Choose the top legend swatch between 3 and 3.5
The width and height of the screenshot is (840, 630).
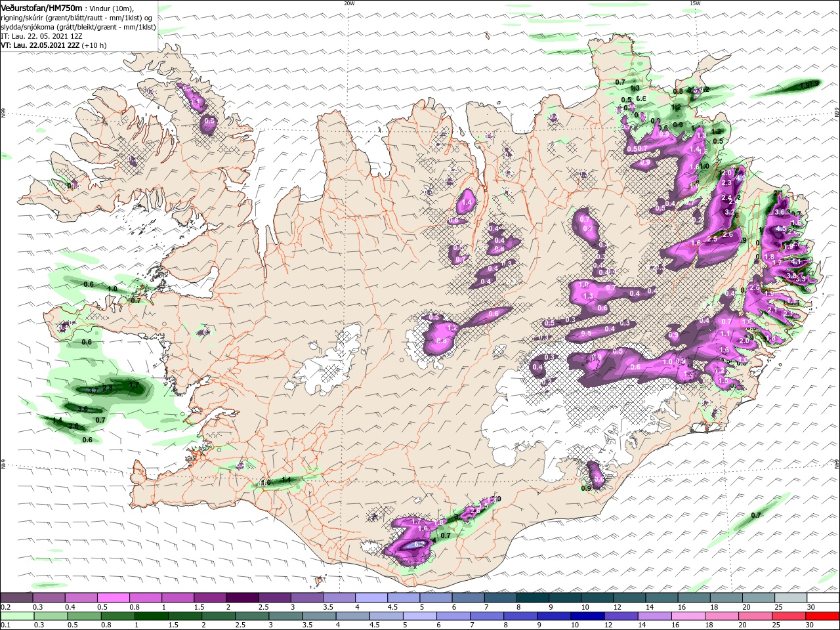point(306,598)
